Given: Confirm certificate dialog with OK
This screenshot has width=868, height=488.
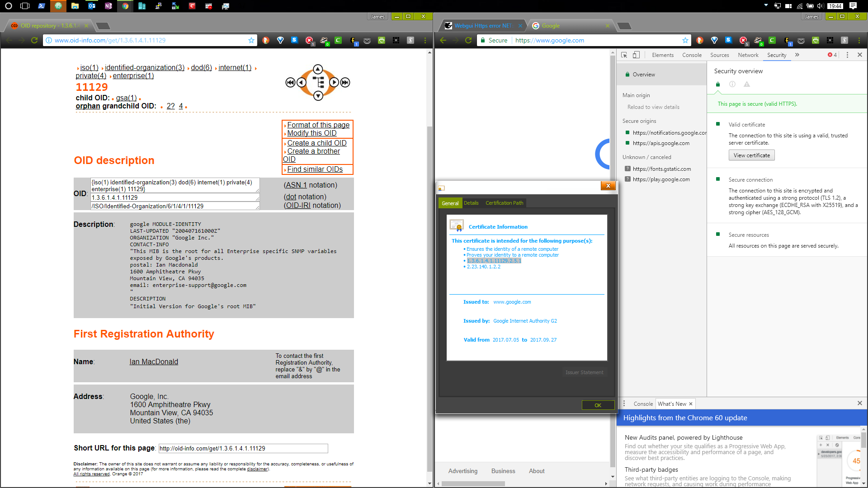Looking at the screenshot, I should 598,405.
